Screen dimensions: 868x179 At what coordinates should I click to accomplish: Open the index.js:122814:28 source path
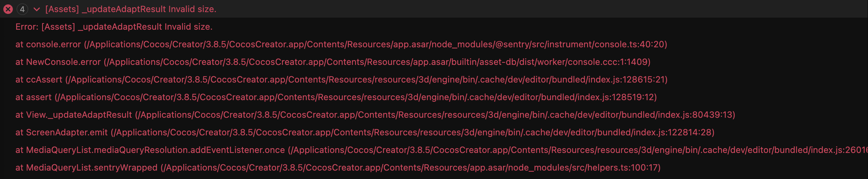click(412, 132)
